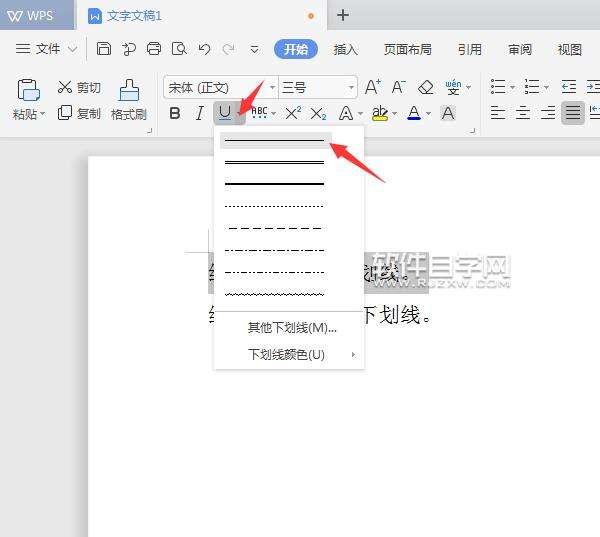This screenshot has width=600, height=537.
Task: Switch to 引用 References tab
Action: [470, 49]
